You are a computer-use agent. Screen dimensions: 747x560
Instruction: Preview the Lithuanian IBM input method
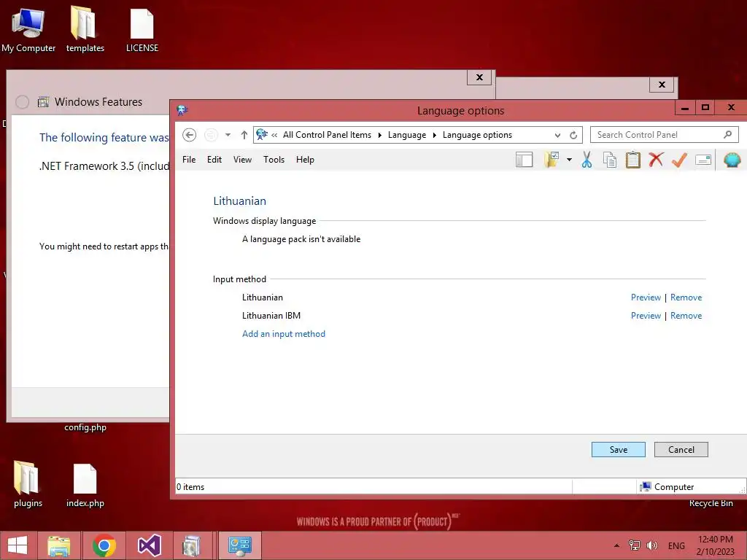tap(646, 315)
